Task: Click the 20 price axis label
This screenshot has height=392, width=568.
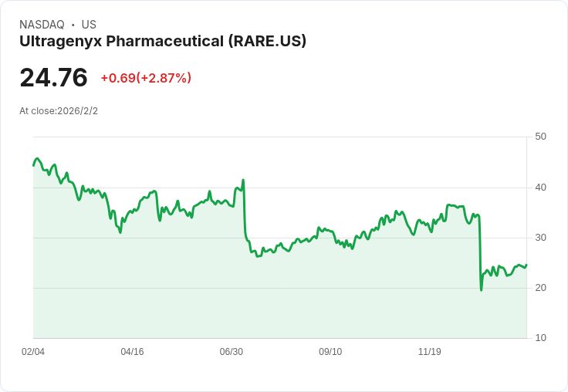Action: point(540,288)
